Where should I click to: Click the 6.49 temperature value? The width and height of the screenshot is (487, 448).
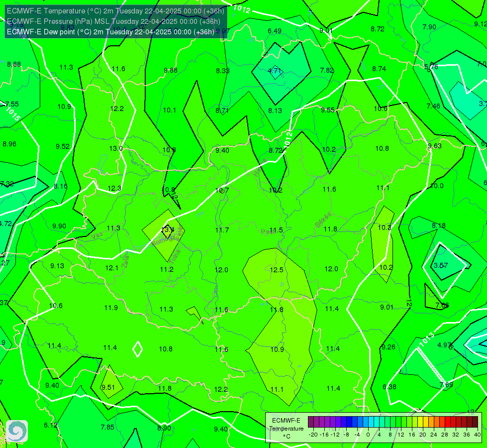click(x=275, y=31)
